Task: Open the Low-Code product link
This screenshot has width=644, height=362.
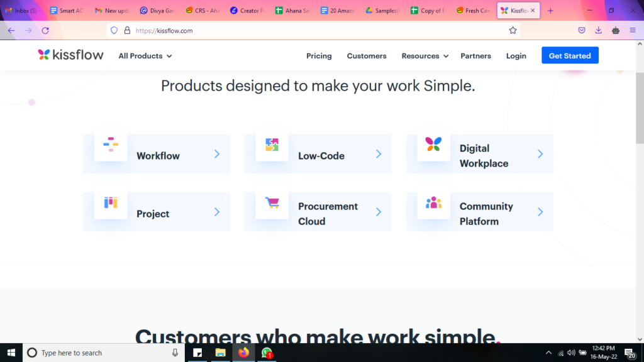Action: coord(318,154)
